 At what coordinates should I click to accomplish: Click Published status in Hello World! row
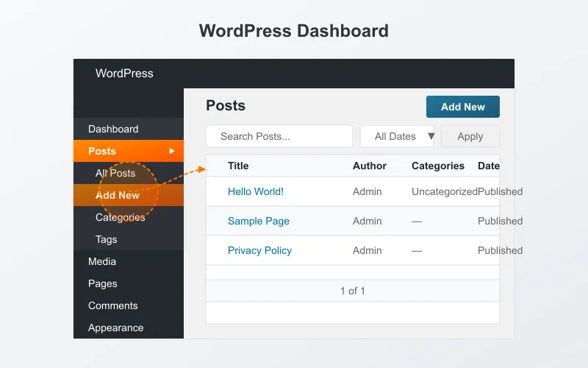click(500, 191)
